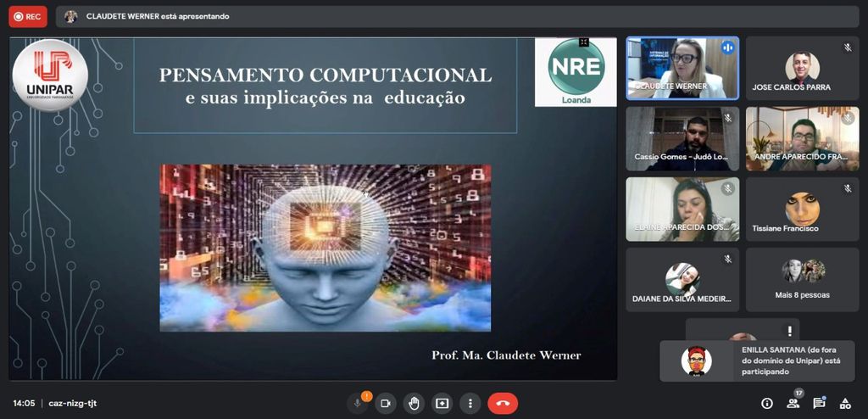Viewport: 868px width, 419px height.
Task: Click the Enilla Santana joining notification
Action: point(757,360)
